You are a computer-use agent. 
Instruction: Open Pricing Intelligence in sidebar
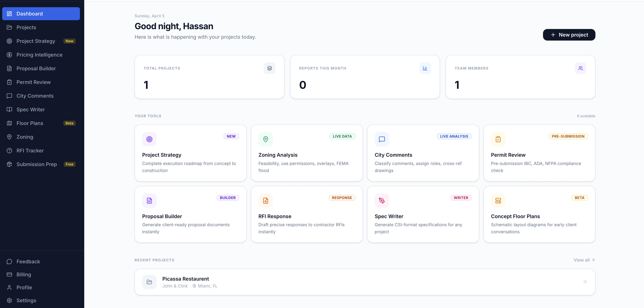click(39, 55)
